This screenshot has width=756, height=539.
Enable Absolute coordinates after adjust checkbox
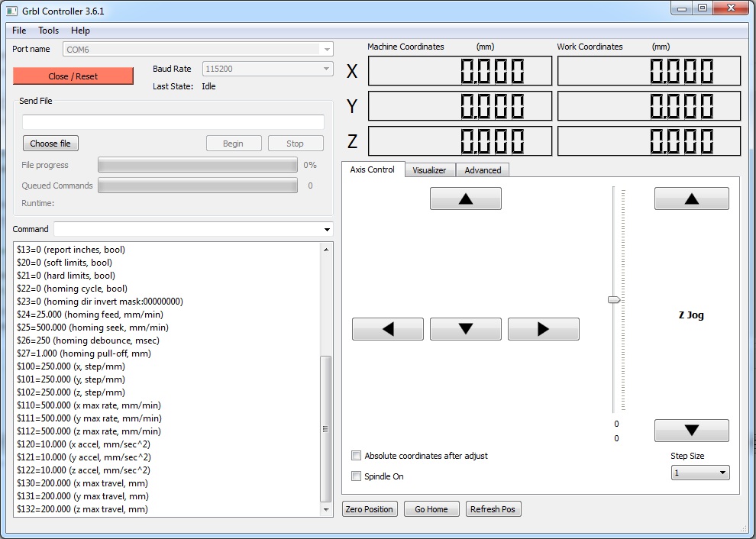point(356,456)
